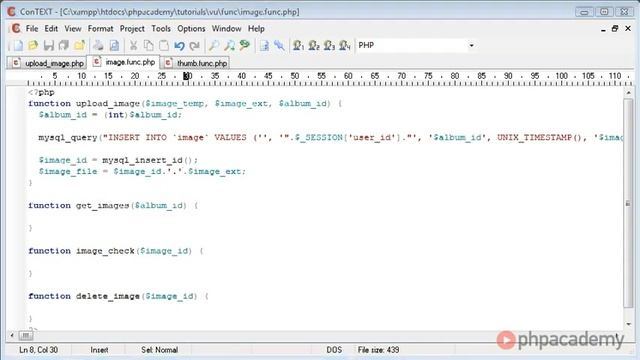Minimize the inner document window
Viewport: 640px width, 360px height.
click(603, 29)
